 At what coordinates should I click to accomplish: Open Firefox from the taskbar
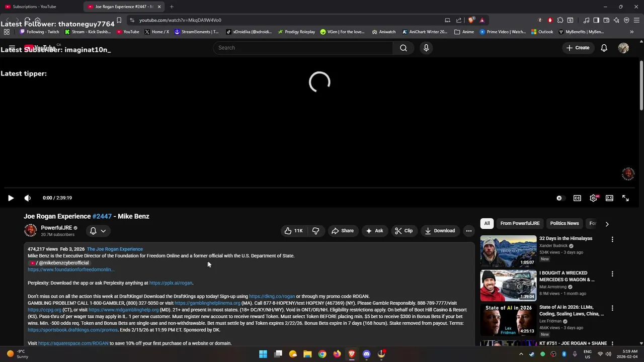337,354
